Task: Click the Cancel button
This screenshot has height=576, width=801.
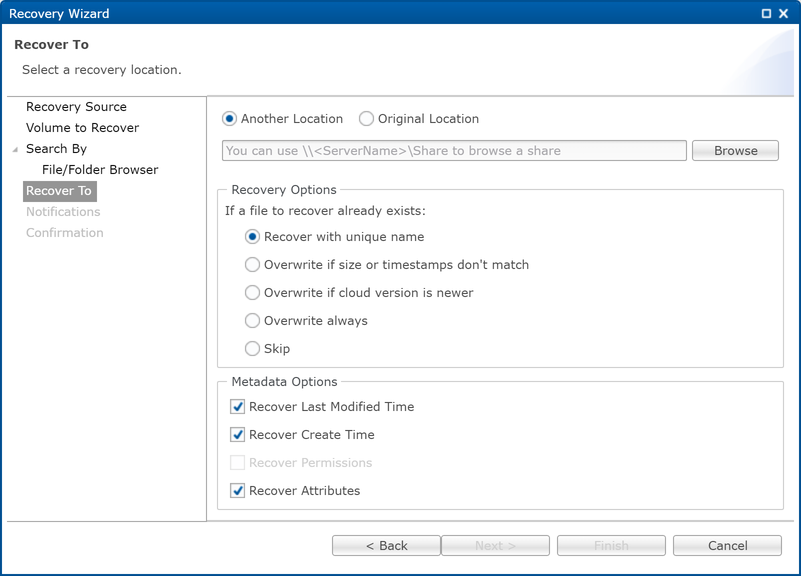Action: [727, 546]
